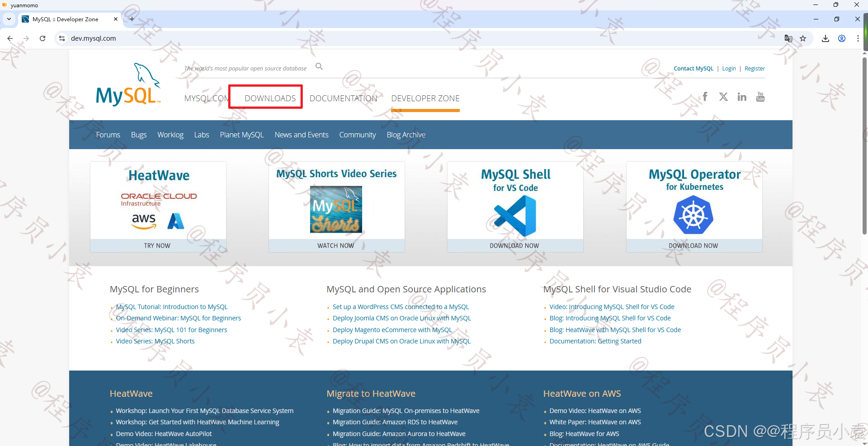This screenshot has height=446, width=868.
Task: Open MySQL Tutorial: Introduction to MySQL link
Action: click(172, 307)
